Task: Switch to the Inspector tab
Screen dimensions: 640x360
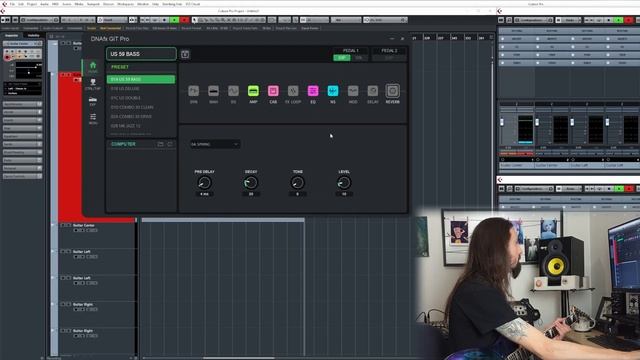Action: [x=11, y=36]
